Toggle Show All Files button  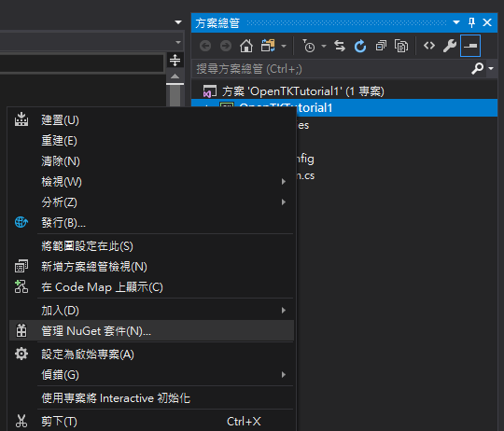pyautogui.click(x=401, y=46)
